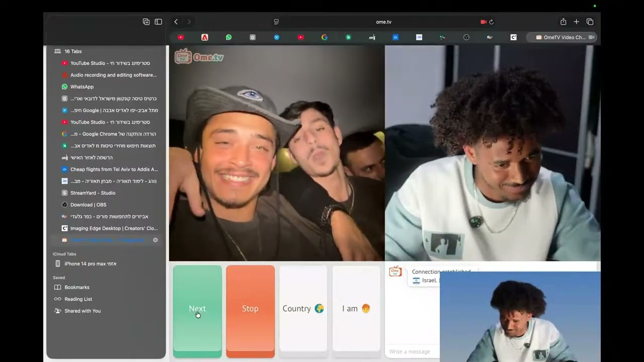
Task: Click the Connection established message
Action: [x=441, y=271]
